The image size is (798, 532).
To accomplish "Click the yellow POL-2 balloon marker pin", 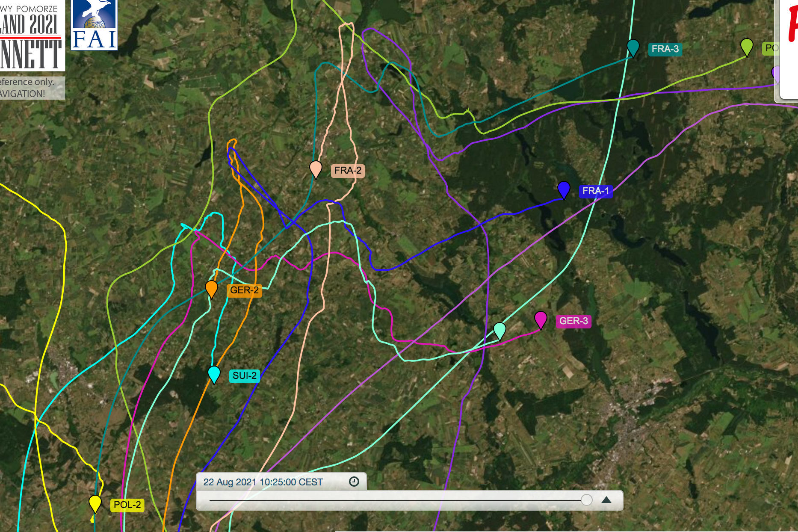I will (95, 503).
